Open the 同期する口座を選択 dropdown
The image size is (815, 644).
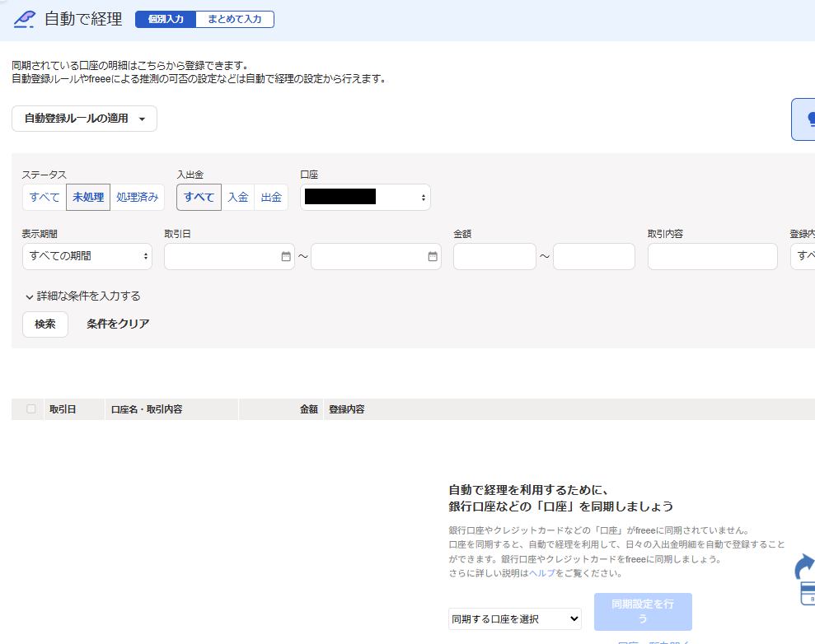tap(515, 618)
